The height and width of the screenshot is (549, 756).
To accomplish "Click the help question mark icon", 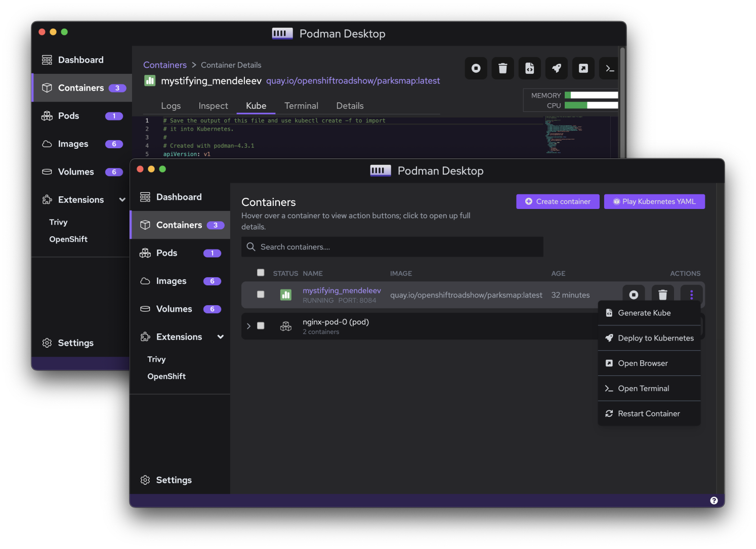I will (x=713, y=500).
